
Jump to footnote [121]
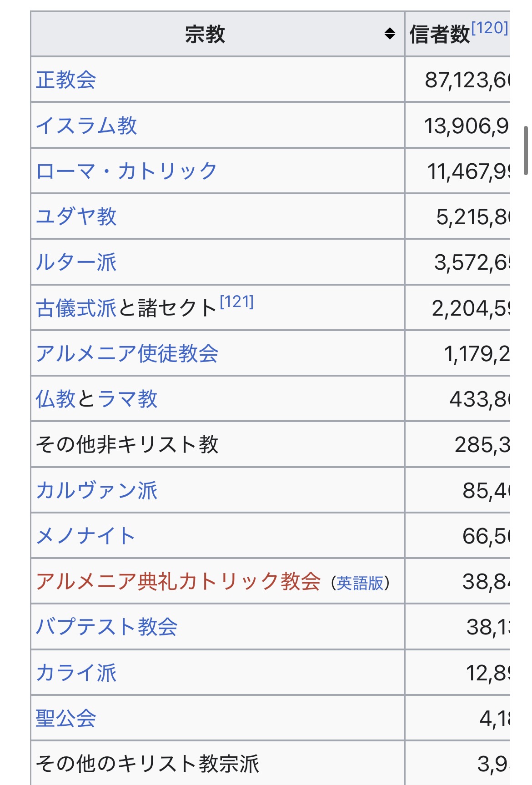(236, 302)
